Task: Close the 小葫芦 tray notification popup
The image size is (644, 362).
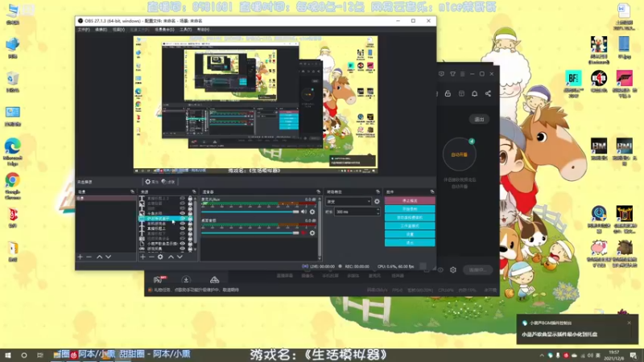Action: tap(629, 323)
